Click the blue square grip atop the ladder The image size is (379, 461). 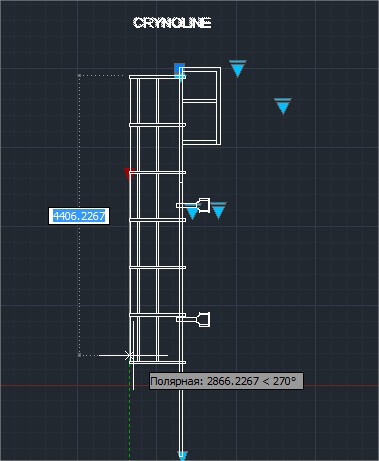[x=179, y=68]
